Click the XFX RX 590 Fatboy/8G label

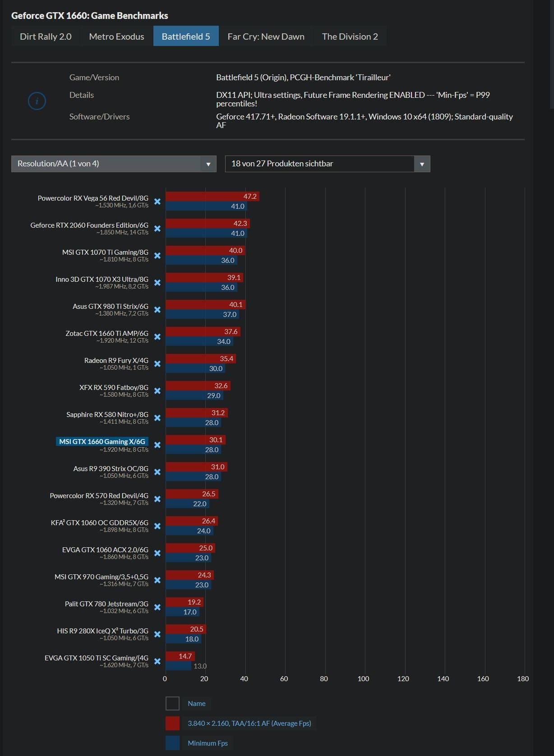[114, 387]
